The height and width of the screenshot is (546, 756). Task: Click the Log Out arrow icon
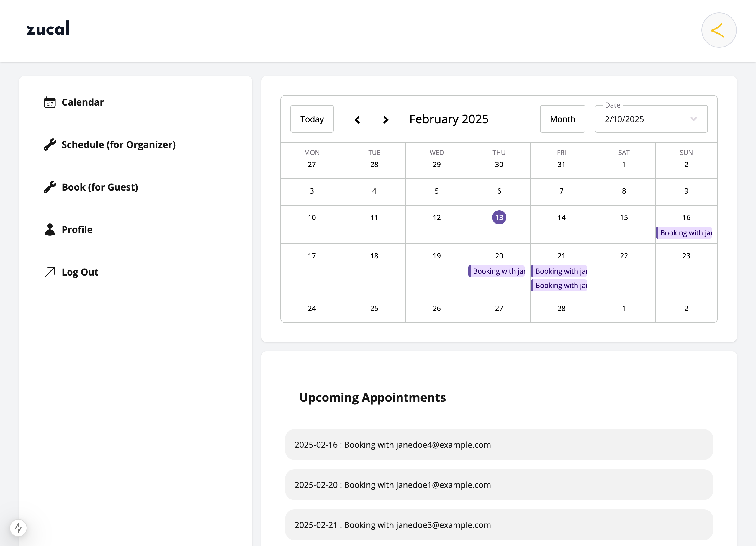tap(50, 272)
